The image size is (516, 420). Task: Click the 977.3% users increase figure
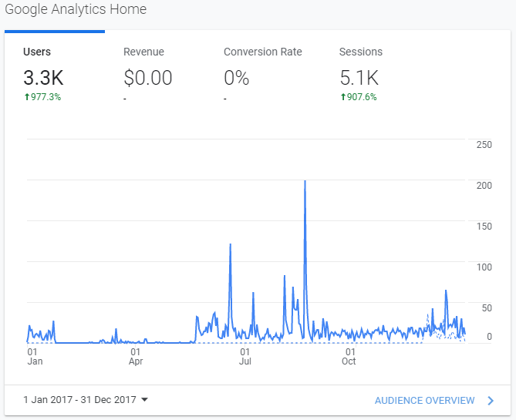[46, 97]
